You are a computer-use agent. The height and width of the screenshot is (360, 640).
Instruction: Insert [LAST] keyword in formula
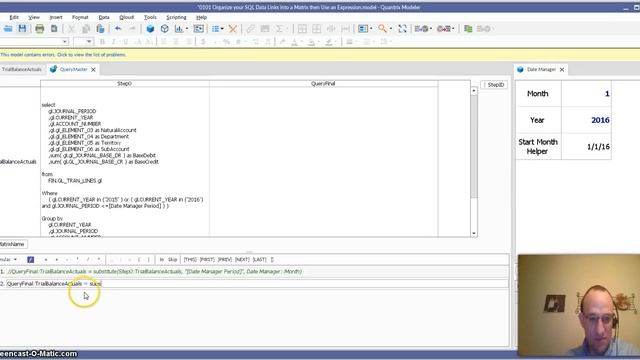[x=260, y=260]
